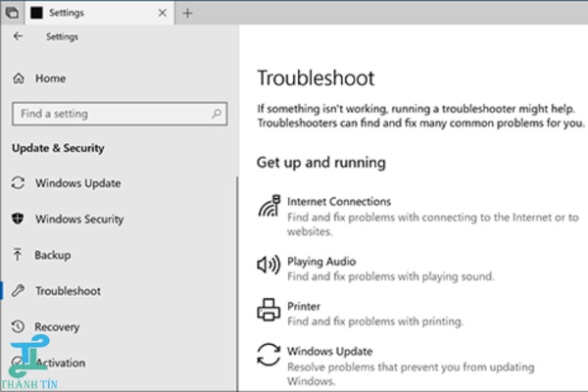Click the search magnifier icon

[x=217, y=114]
